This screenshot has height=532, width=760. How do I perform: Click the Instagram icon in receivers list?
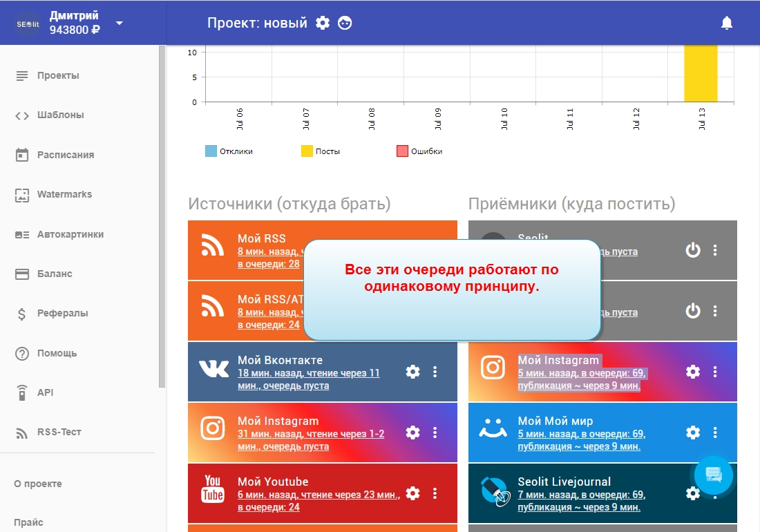point(493,368)
